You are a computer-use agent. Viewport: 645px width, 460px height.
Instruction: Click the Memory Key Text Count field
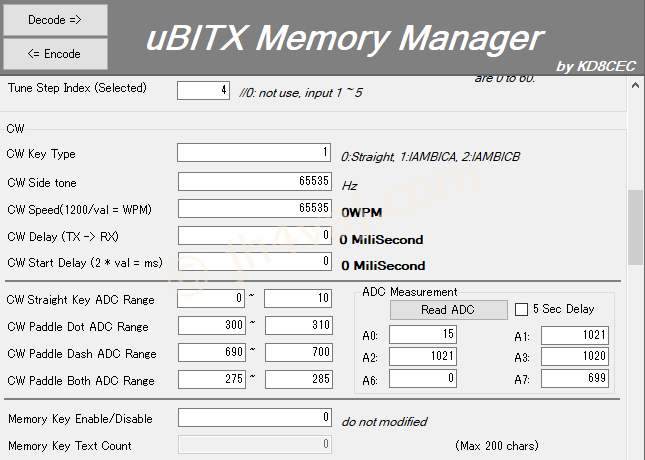coord(255,444)
